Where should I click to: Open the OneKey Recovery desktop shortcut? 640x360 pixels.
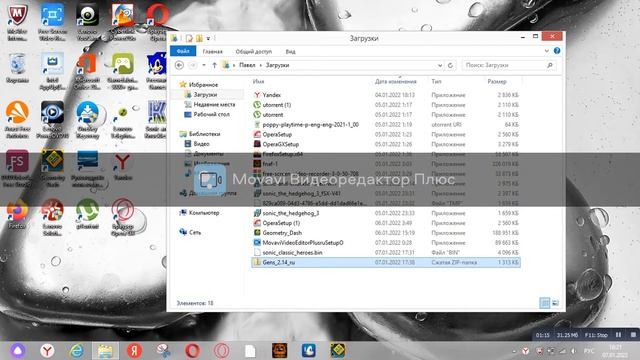(x=87, y=120)
